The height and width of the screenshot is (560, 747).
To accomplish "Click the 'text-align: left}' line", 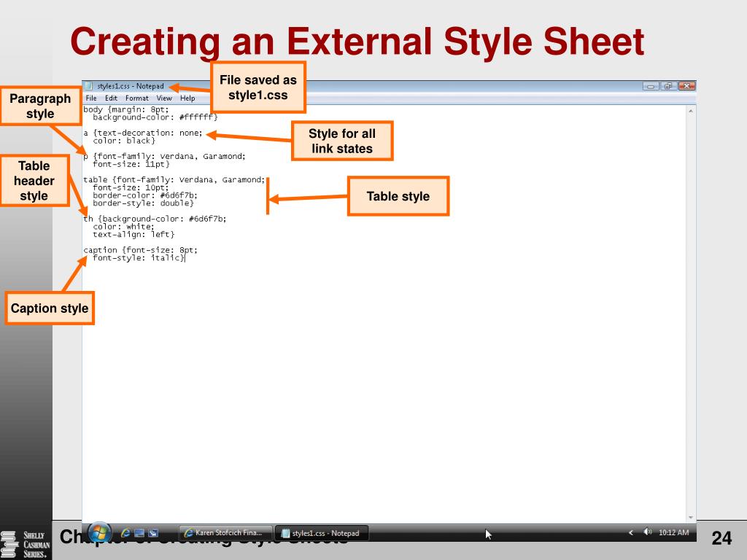I will (x=134, y=234).
